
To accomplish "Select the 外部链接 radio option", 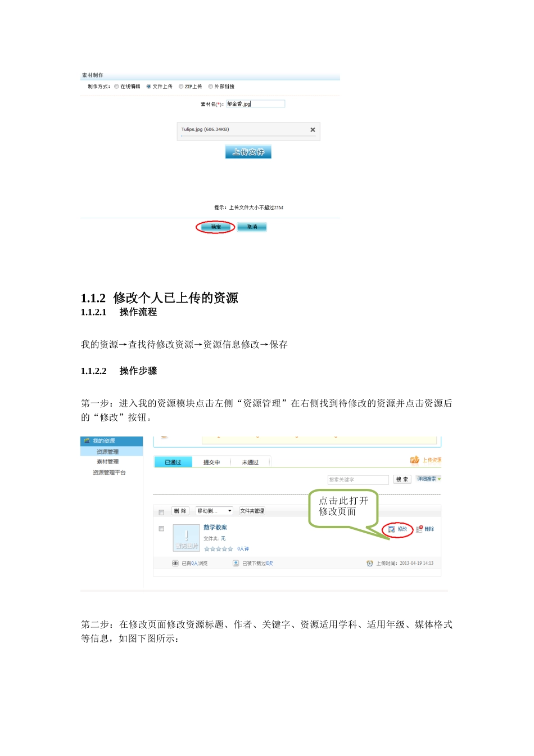I will [211, 87].
